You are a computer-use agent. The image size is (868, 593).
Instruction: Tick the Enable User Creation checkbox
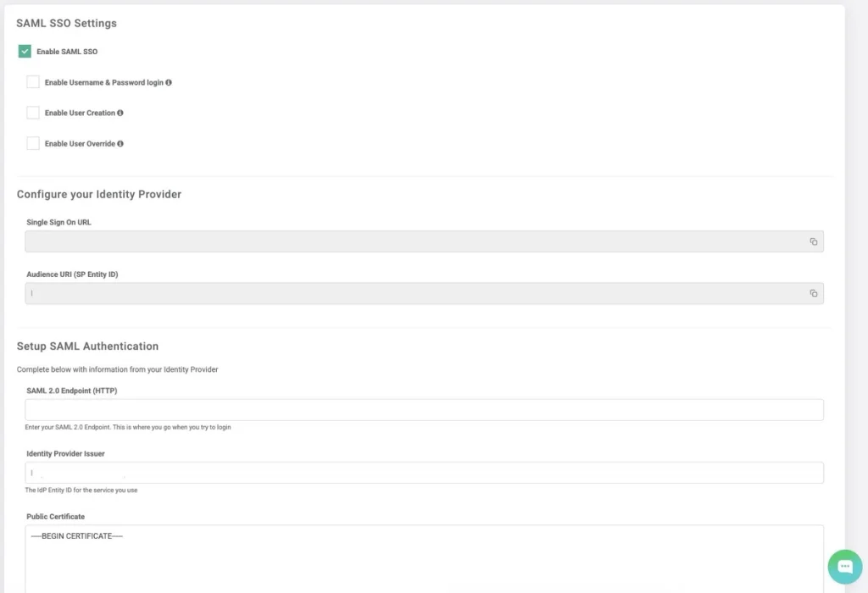[33, 113]
